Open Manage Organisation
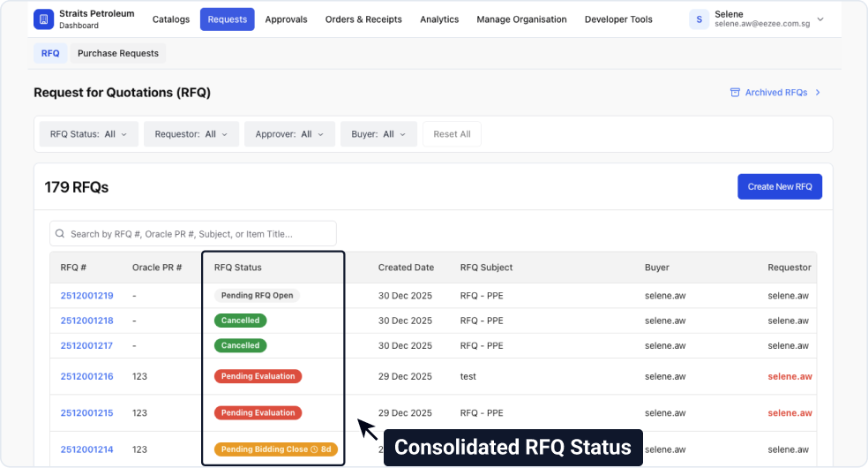Viewport: 868px width, 468px height. pyautogui.click(x=521, y=19)
